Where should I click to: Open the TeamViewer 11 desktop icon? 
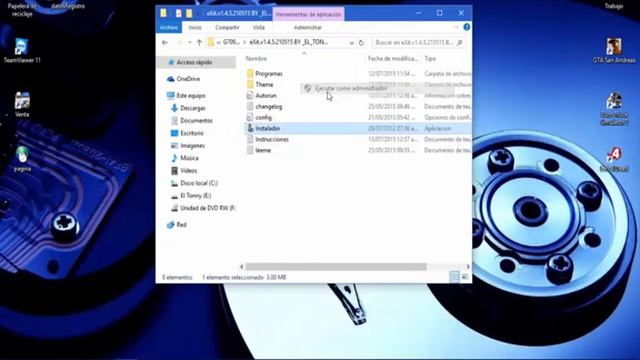pyautogui.click(x=22, y=51)
